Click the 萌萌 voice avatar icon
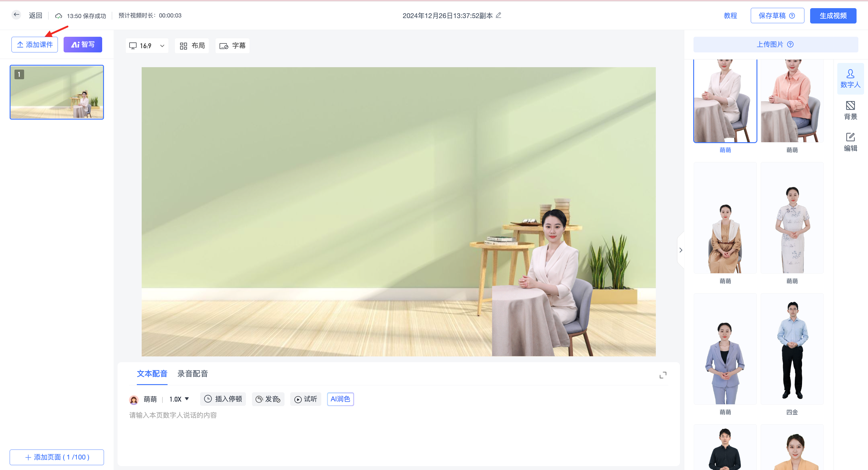 click(x=134, y=399)
